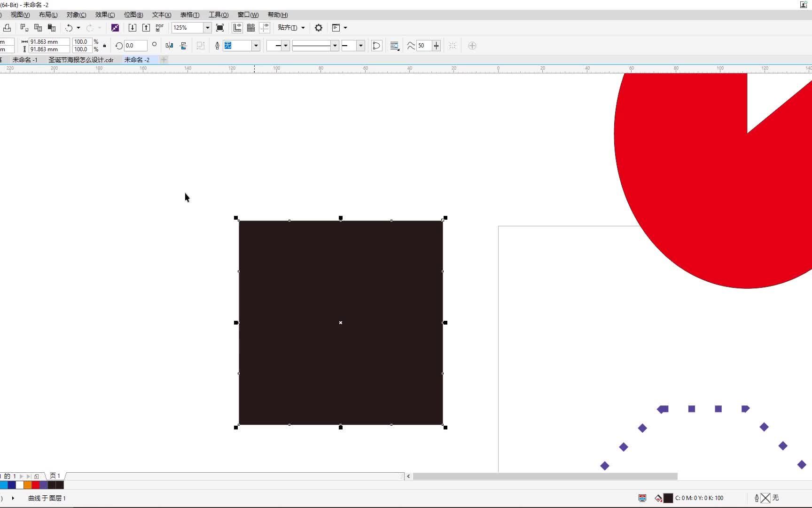
Task: Pick the orange swatch in document palette
Action: tap(28, 485)
